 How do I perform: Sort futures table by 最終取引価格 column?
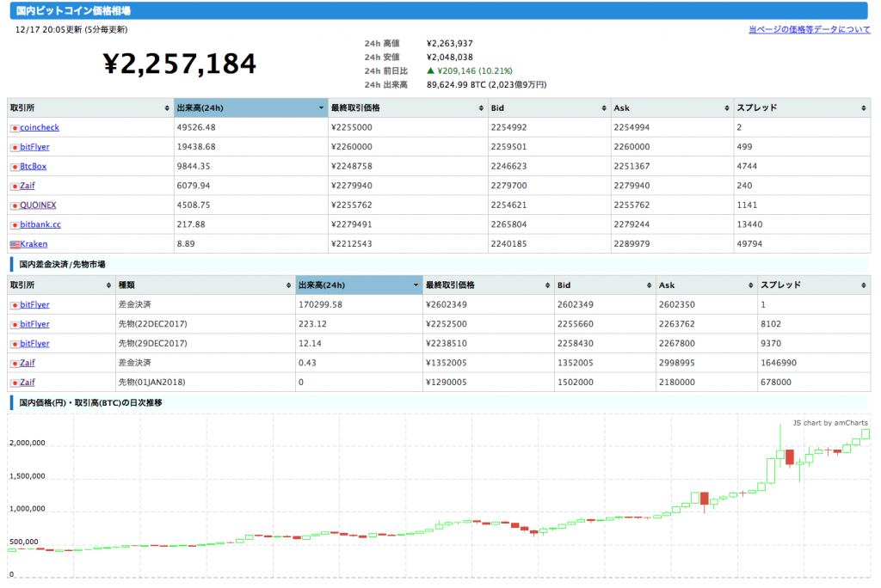489,285
